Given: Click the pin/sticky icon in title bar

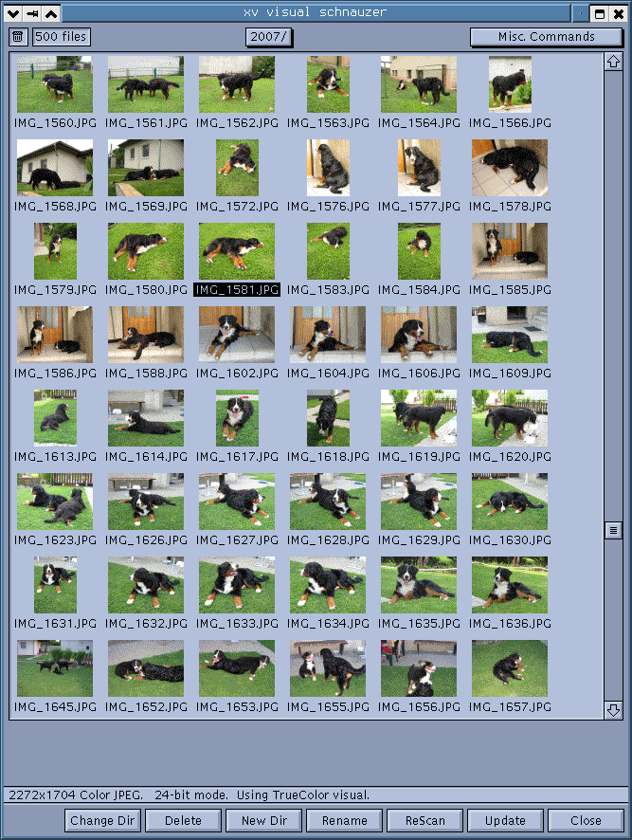Looking at the screenshot, I should coord(32,13).
